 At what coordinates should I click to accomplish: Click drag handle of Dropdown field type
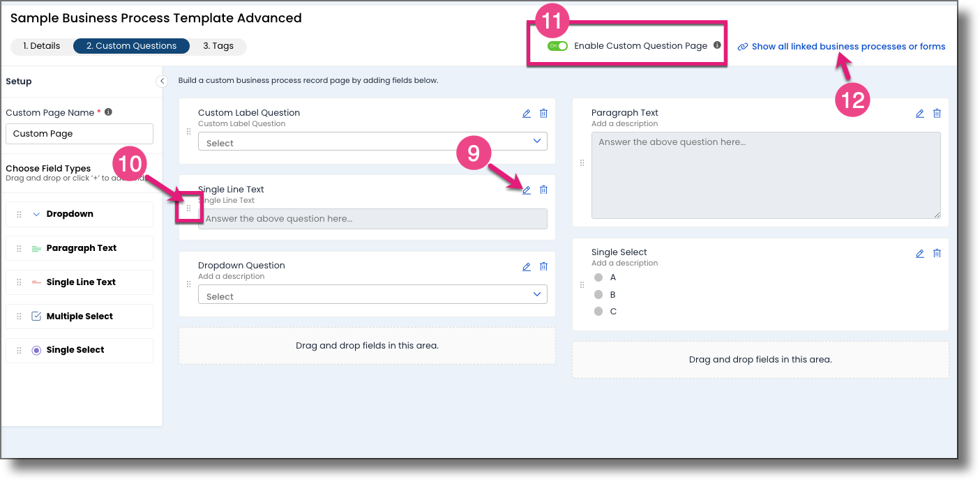coord(20,214)
